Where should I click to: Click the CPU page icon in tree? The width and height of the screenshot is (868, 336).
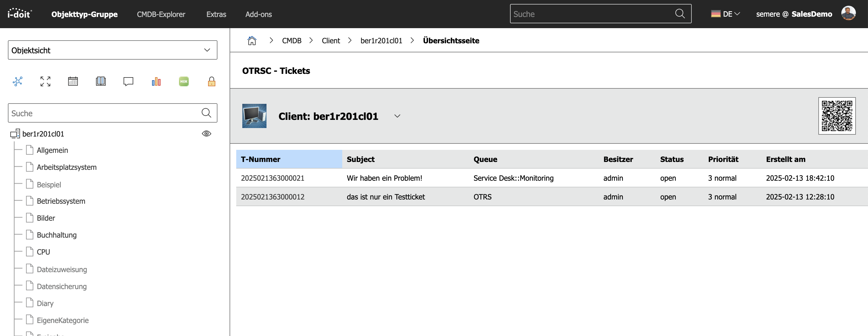pos(30,252)
